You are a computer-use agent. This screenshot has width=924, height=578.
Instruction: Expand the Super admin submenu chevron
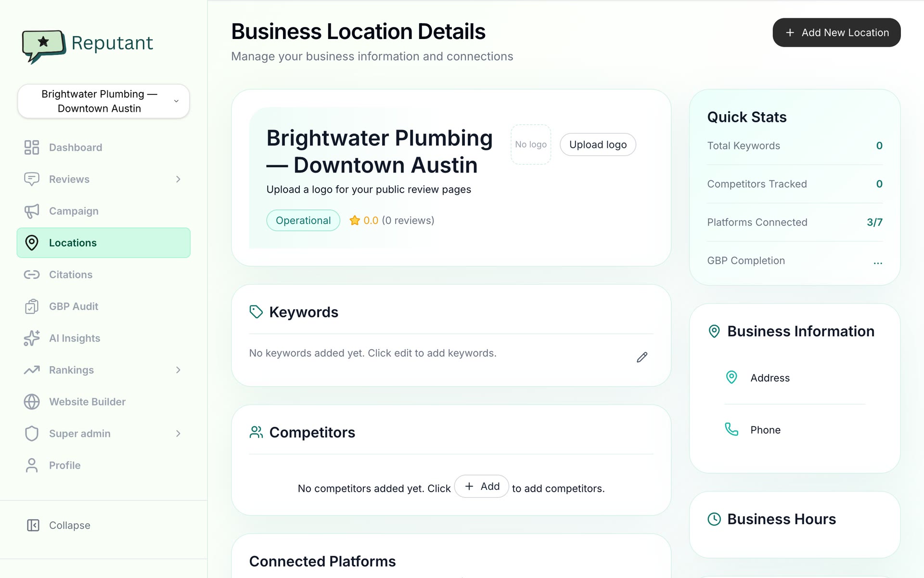[x=178, y=433]
